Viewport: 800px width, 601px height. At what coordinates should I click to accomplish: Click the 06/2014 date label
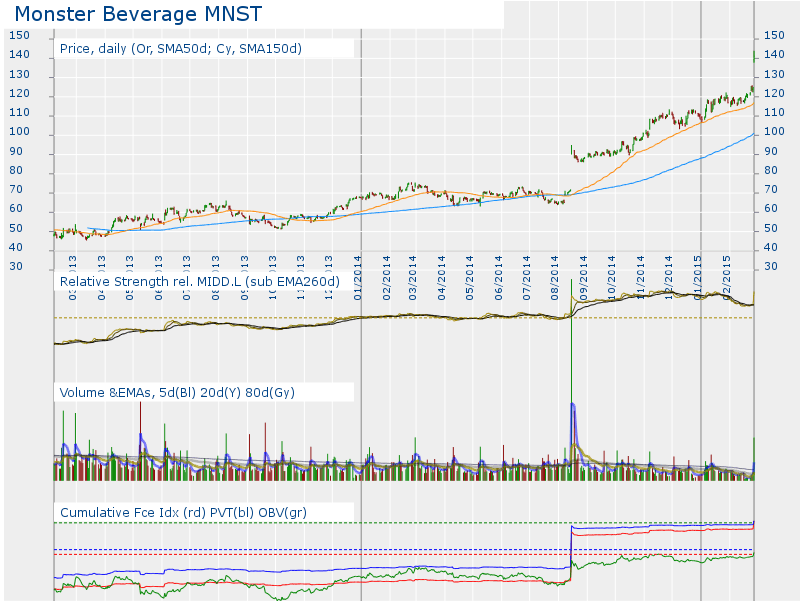coord(498,278)
